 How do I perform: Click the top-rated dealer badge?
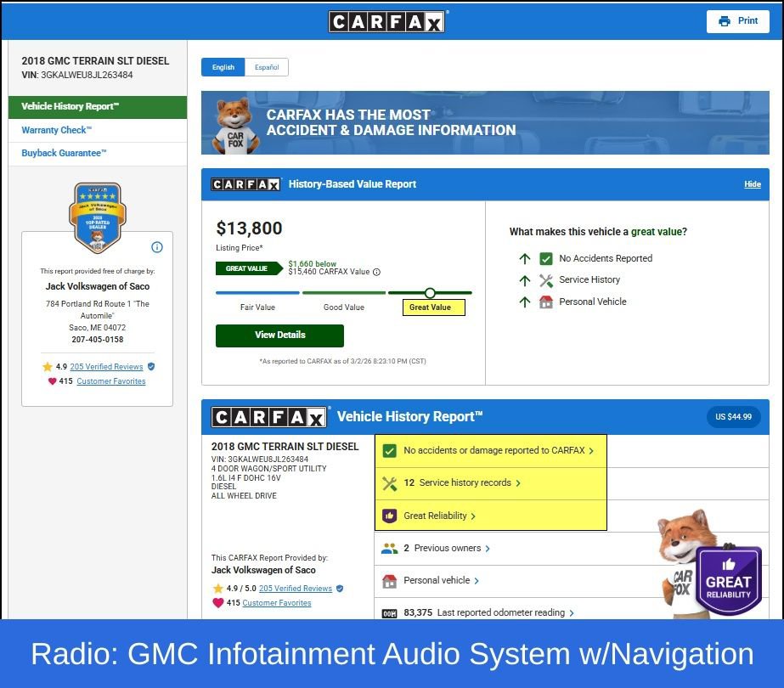(96, 217)
